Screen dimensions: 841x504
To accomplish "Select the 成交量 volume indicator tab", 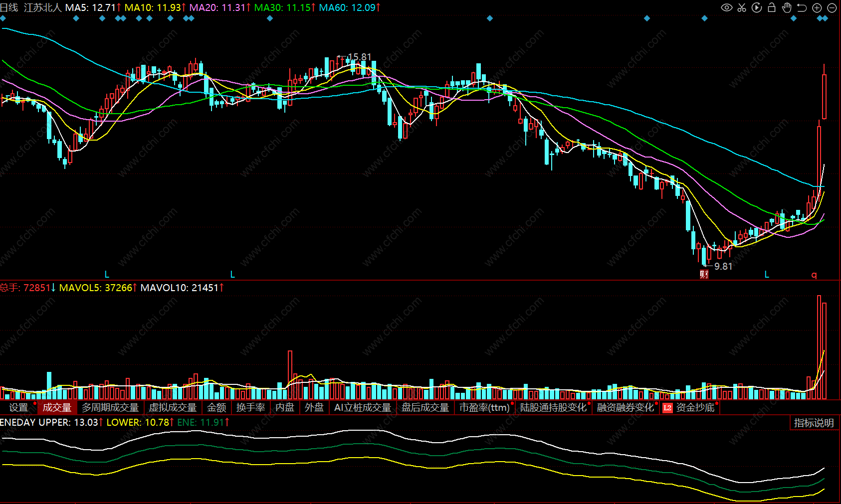I will pyautogui.click(x=57, y=407).
